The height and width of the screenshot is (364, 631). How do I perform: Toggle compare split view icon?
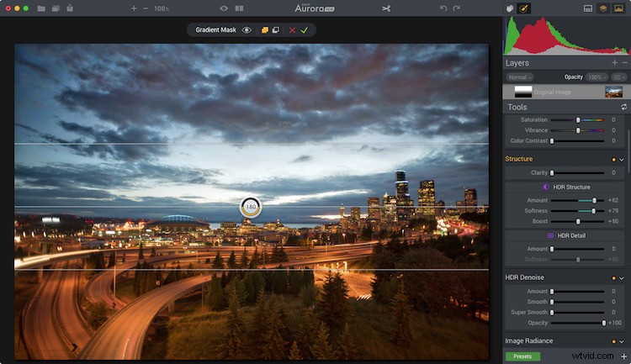click(239, 8)
